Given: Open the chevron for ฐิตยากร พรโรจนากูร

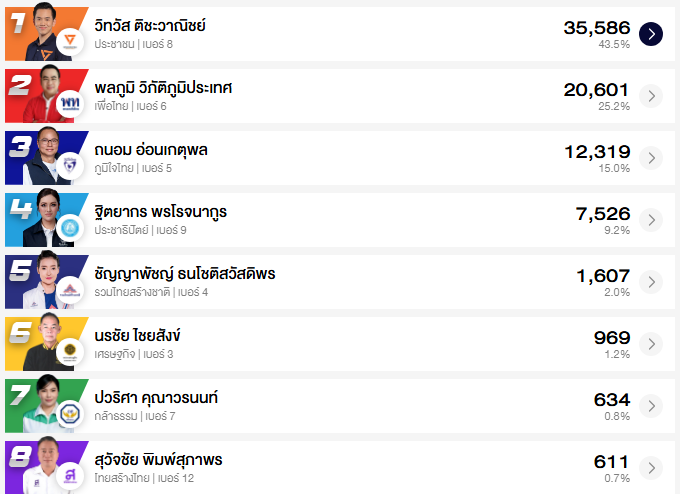Looking at the screenshot, I should 651,219.
